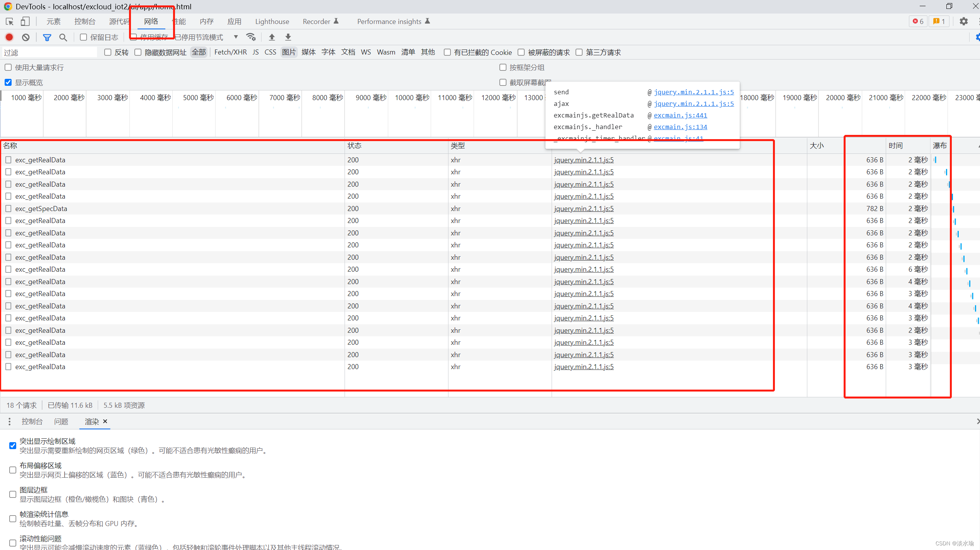Open initiator link of exc_getSpecData row

tap(584, 209)
